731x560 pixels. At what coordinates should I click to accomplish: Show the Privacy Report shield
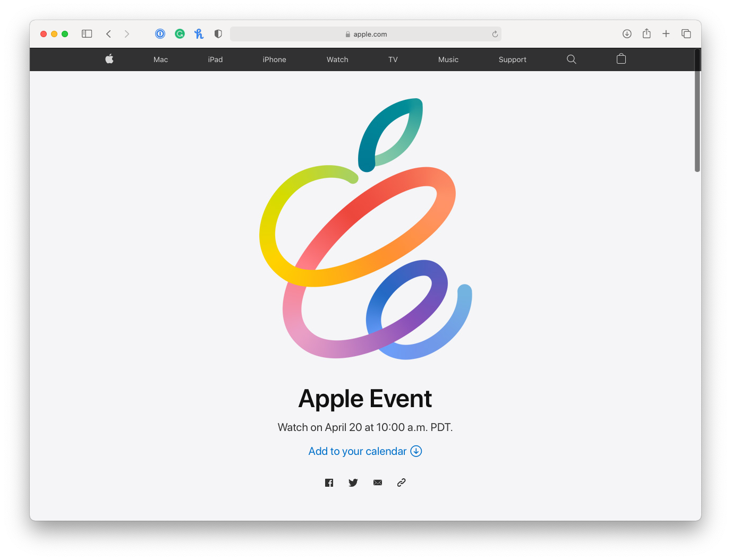coord(218,34)
